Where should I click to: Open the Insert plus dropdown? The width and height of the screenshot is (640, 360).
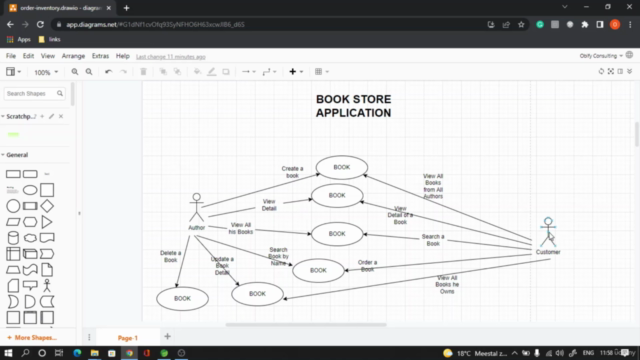click(296, 72)
